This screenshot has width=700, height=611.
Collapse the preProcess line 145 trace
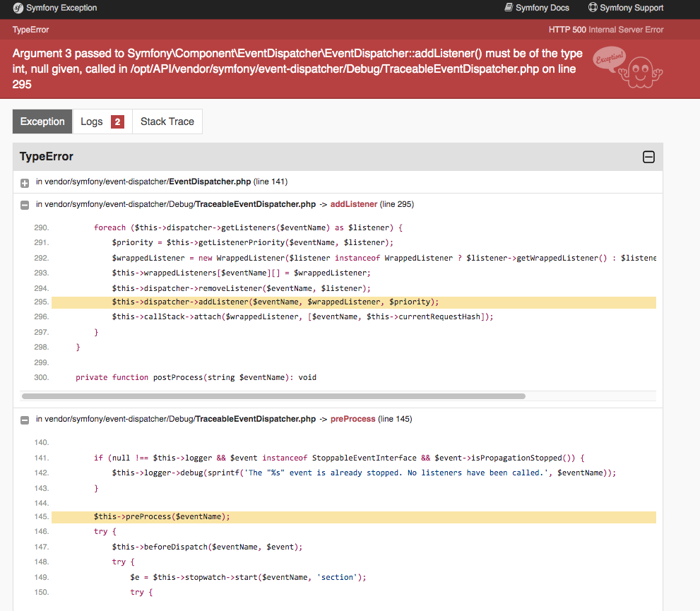point(25,420)
